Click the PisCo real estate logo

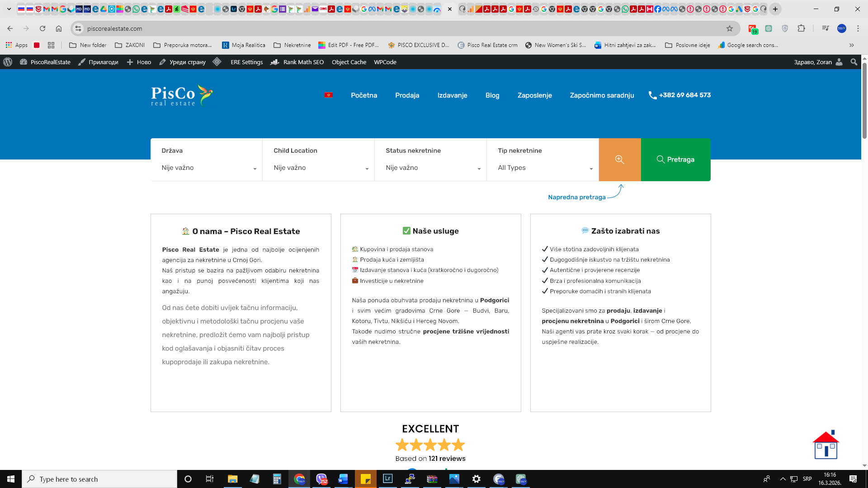(x=181, y=95)
